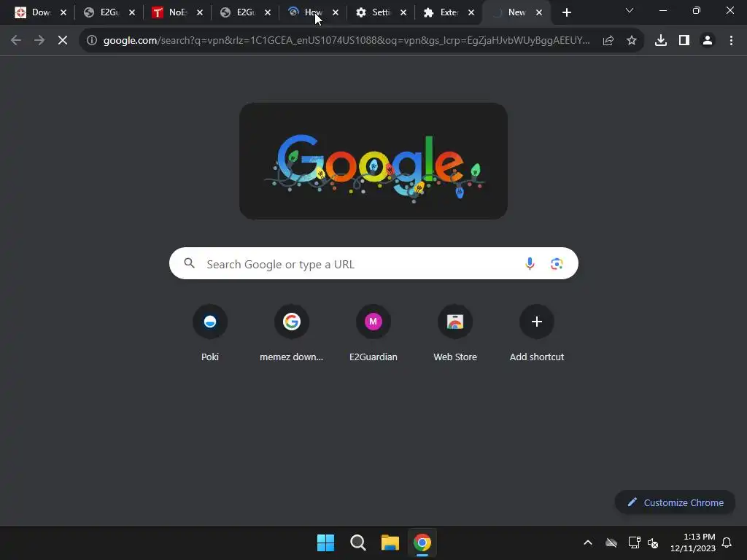The width and height of the screenshot is (747, 560).
Task: Stop loading the page
Action: pos(63,41)
